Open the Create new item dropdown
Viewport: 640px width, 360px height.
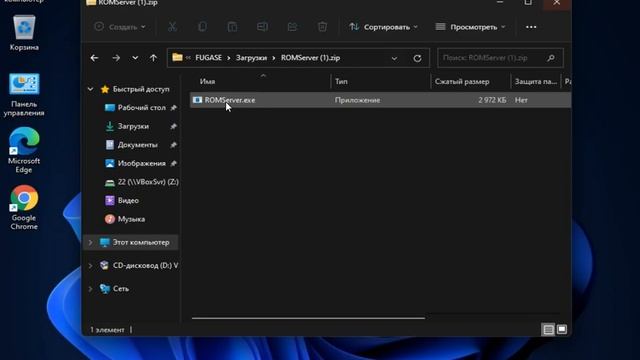(120, 27)
